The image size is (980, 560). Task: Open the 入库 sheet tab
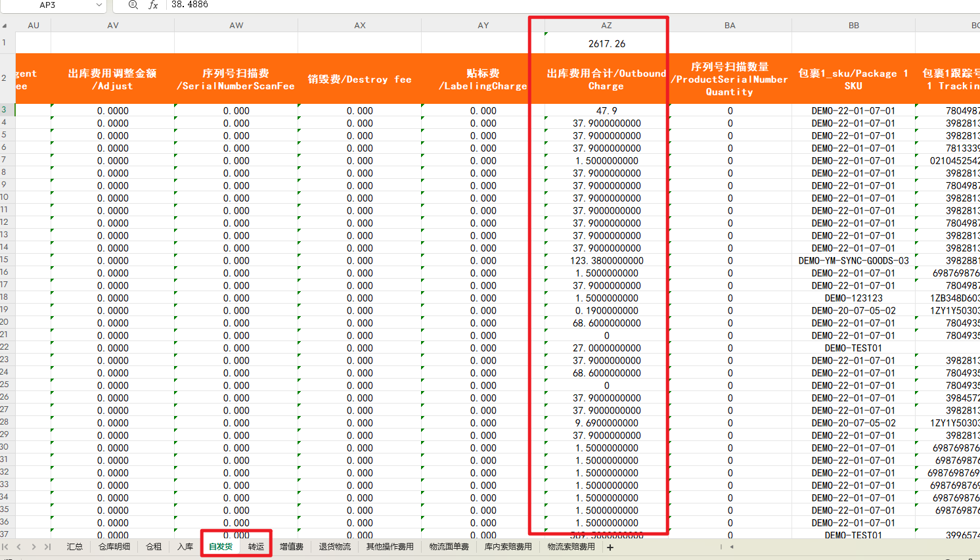(x=185, y=547)
